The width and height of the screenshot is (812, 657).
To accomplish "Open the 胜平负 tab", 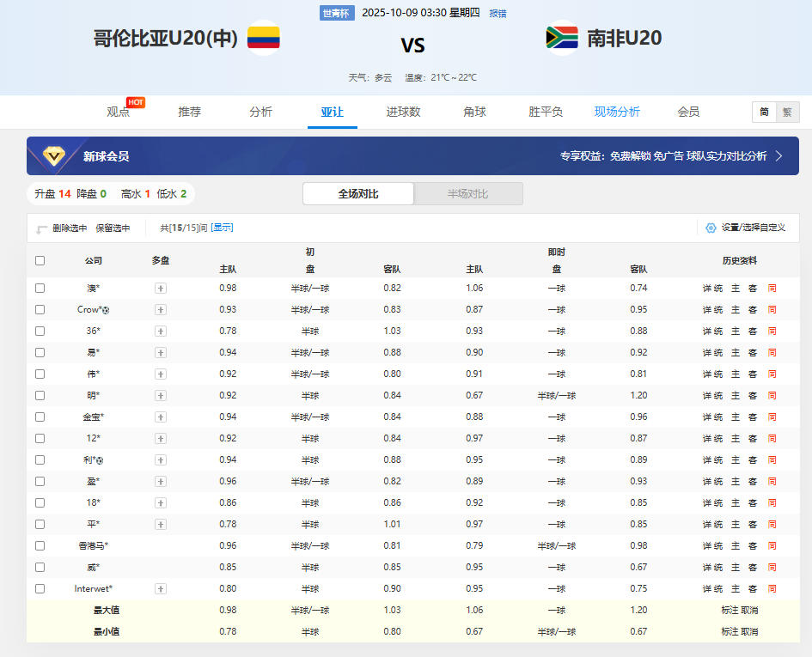I will click(x=546, y=112).
